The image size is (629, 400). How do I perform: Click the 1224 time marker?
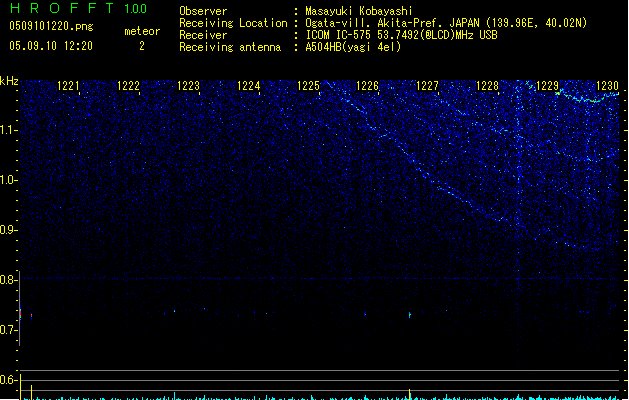point(249,86)
